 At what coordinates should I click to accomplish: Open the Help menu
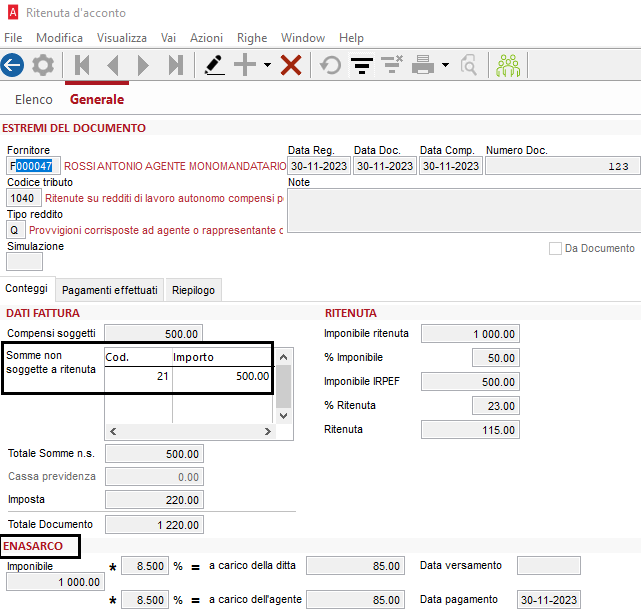(351, 38)
